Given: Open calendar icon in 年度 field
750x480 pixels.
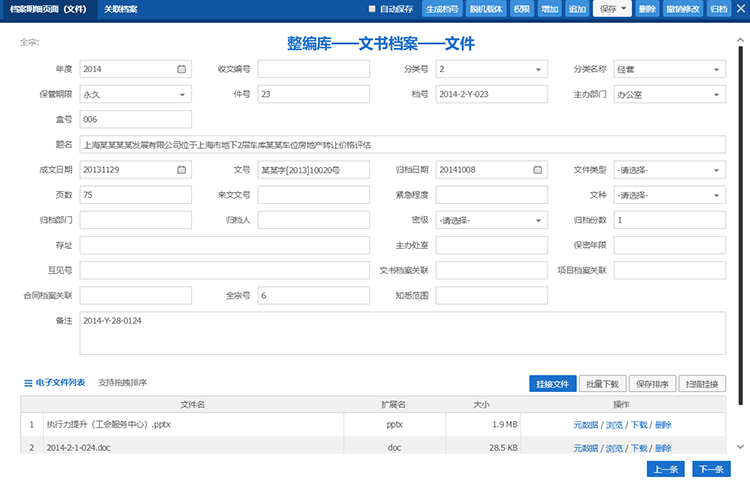Looking at the screenshot, I should (x=182, y=69).
